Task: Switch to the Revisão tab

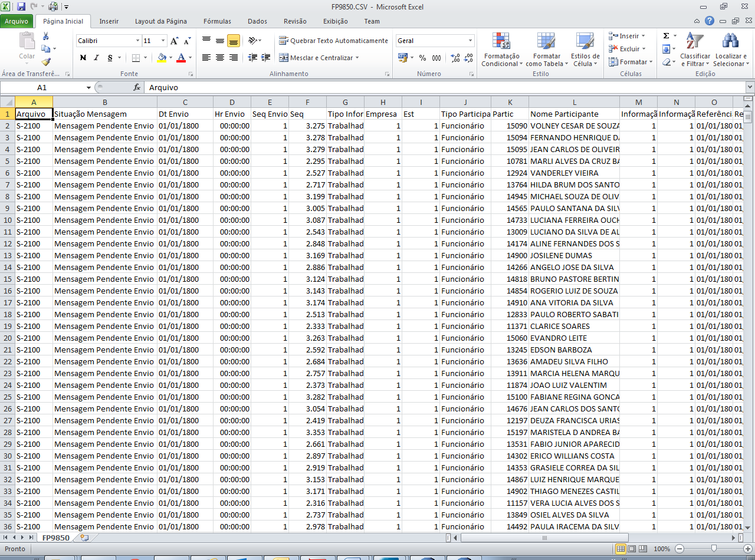Action: coord(295,21)
